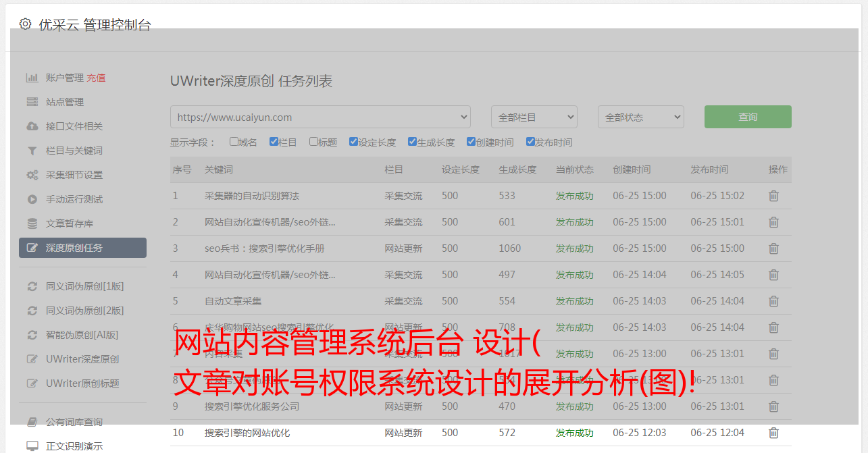Click the 手动运行测试 play icon
The height and width of the screenshot is (453, 868).
(x=32, y=199)
